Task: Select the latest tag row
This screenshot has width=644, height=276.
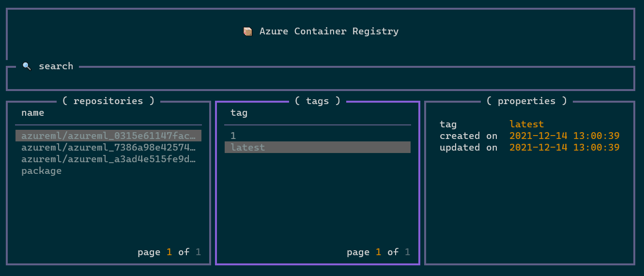Action: (x=318, y=147)
